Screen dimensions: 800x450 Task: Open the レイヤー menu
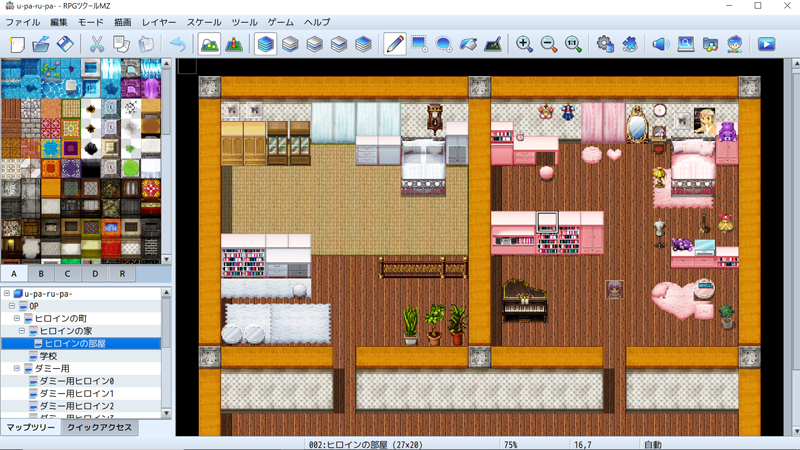pyautogui.click(x=159, y=22)
